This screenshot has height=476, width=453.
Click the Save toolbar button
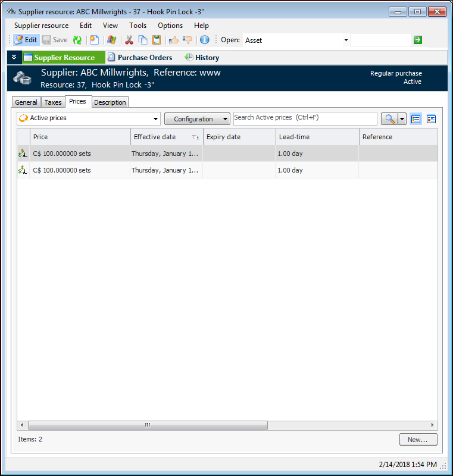point(55,40)
